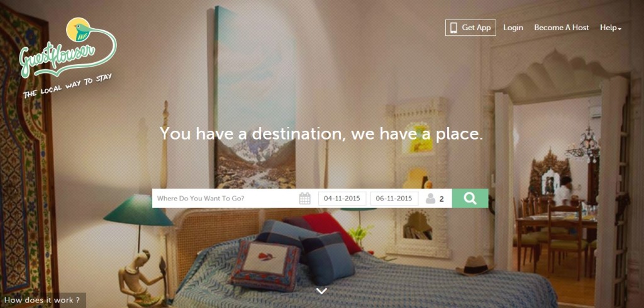The height and width of the screenshot is (308, 644).
Task: Focus the Where Do You Want To Go field
Action: coord(225,199)
